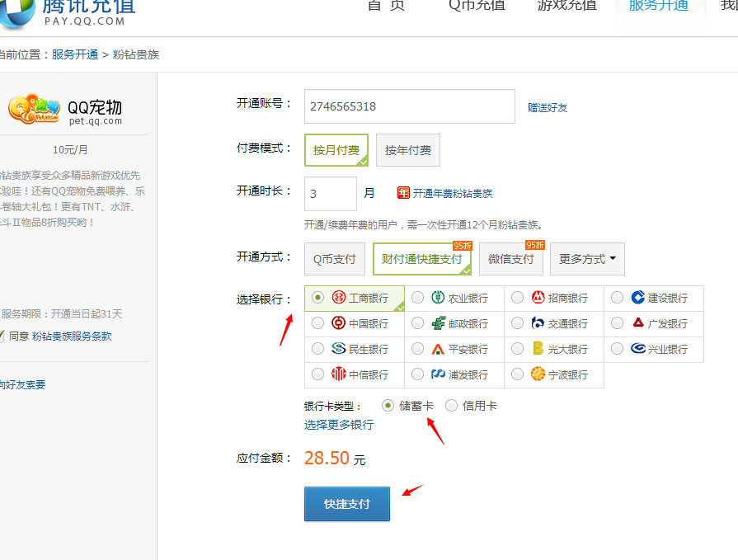Click the 开通时长 months input field
738x560 pixels.
tap(331, 194)
